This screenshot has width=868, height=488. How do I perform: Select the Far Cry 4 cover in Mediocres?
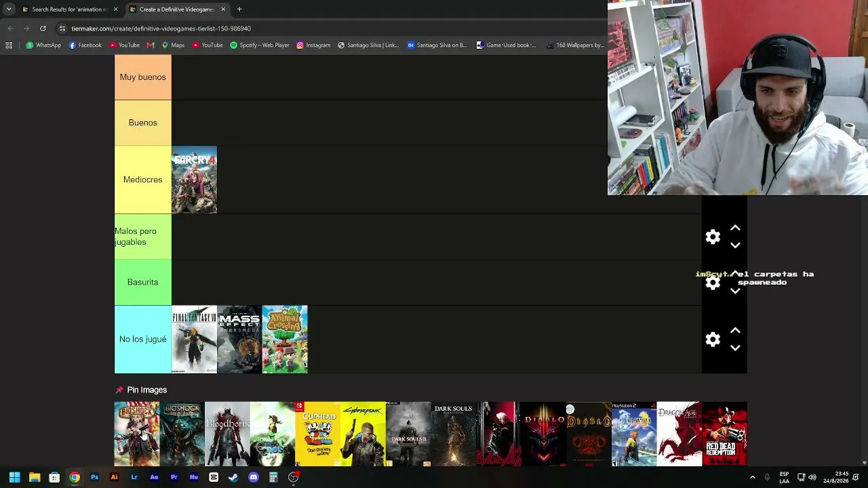point(194,180)
